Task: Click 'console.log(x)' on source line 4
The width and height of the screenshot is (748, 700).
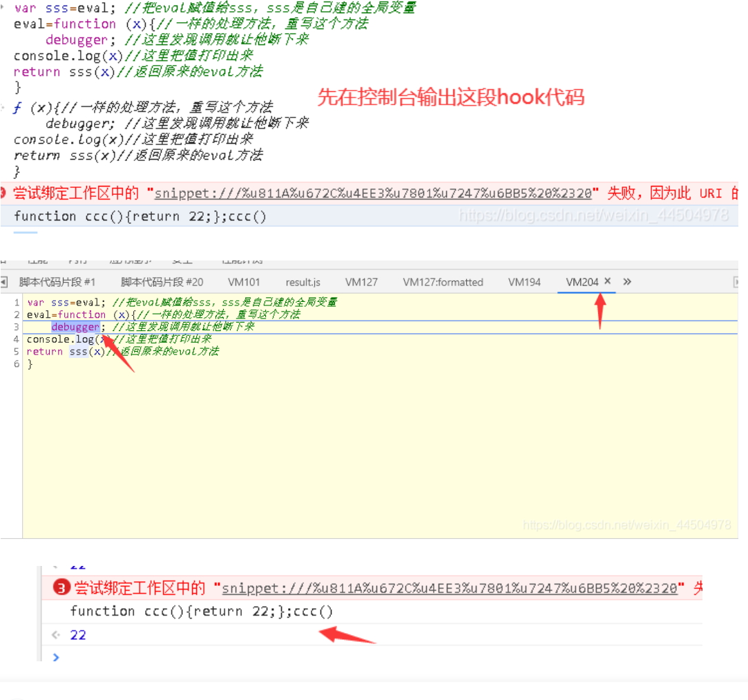Action: 68,339
